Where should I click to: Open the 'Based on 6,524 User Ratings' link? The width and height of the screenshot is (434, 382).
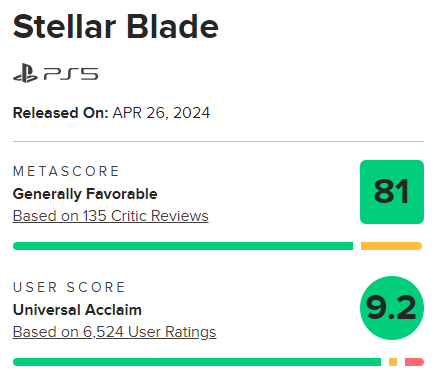(x=114, y=332)
